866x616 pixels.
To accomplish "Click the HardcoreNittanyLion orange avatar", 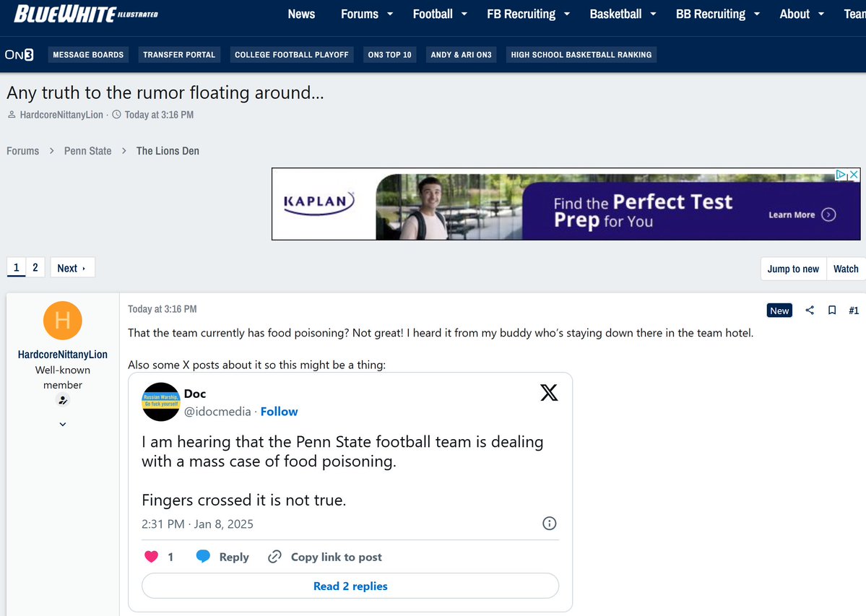I will [62, 321].
